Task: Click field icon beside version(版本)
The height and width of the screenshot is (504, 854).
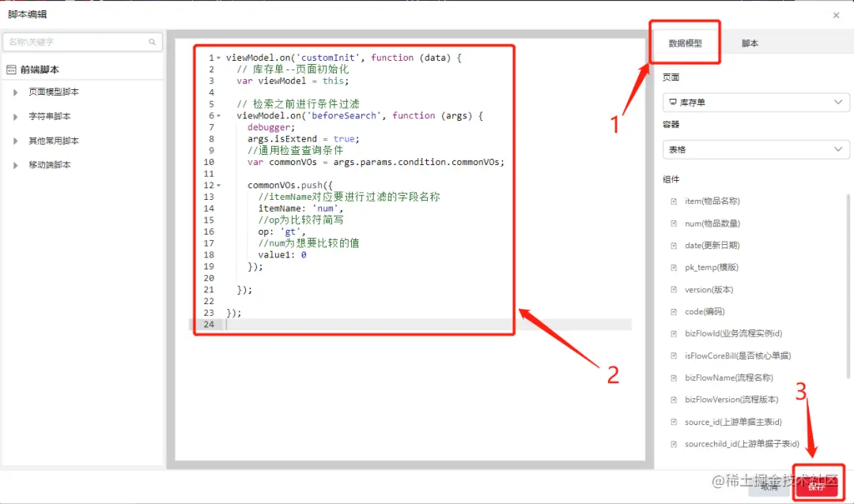Action: point(674,290)
